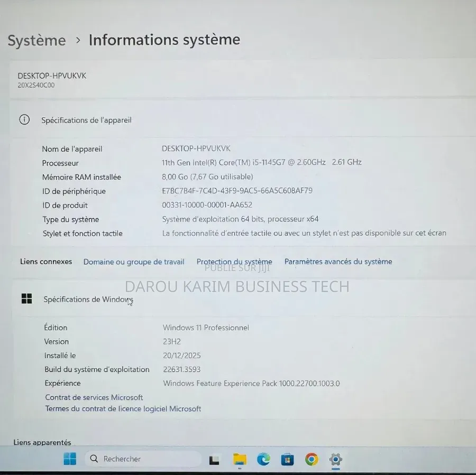Click the Type du système label
476x475 pixels.
point(71,219)
